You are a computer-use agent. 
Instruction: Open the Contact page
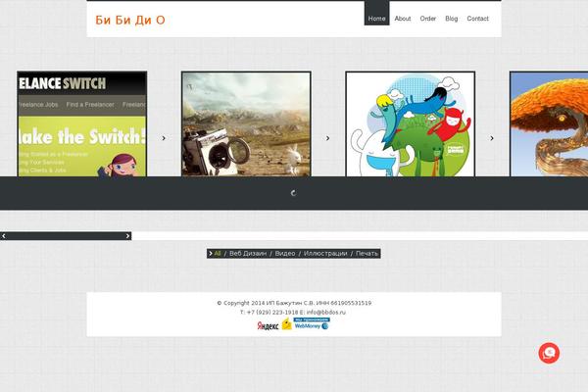(477, 19)
